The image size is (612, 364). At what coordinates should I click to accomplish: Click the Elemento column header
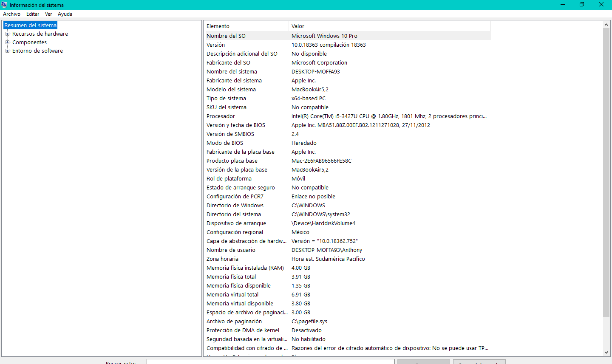click(246, 26)
